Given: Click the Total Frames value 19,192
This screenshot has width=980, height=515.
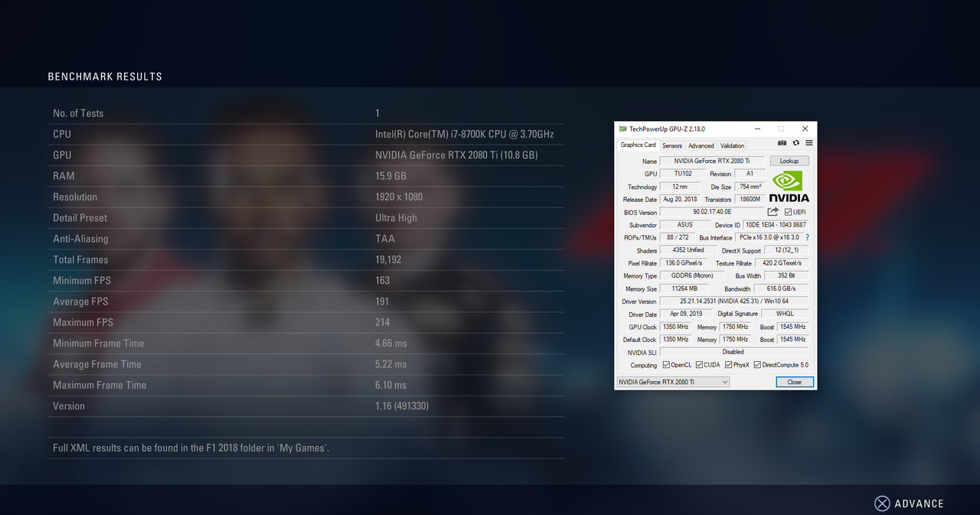Looking at the screenshot, I should point(388,260).
